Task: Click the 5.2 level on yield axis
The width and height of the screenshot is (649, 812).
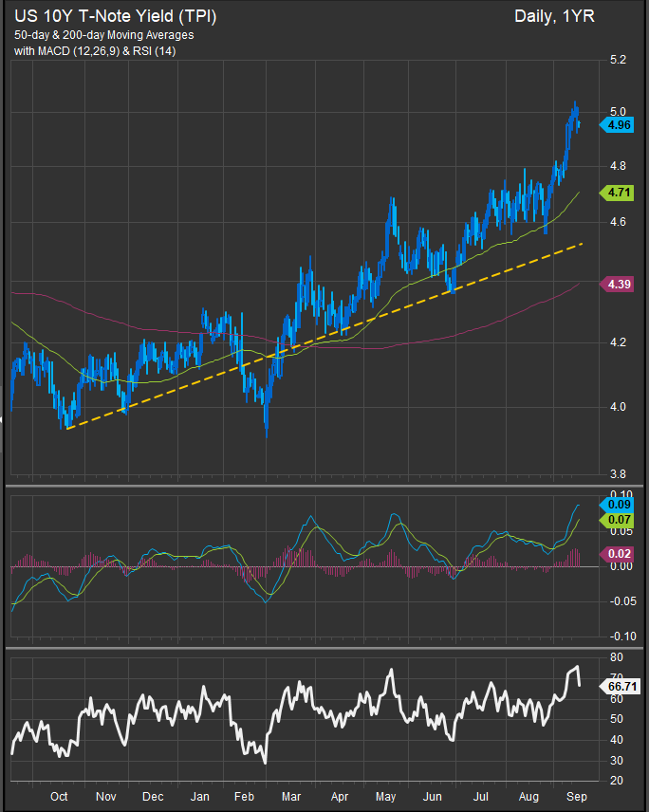Action: coord(618,60)
